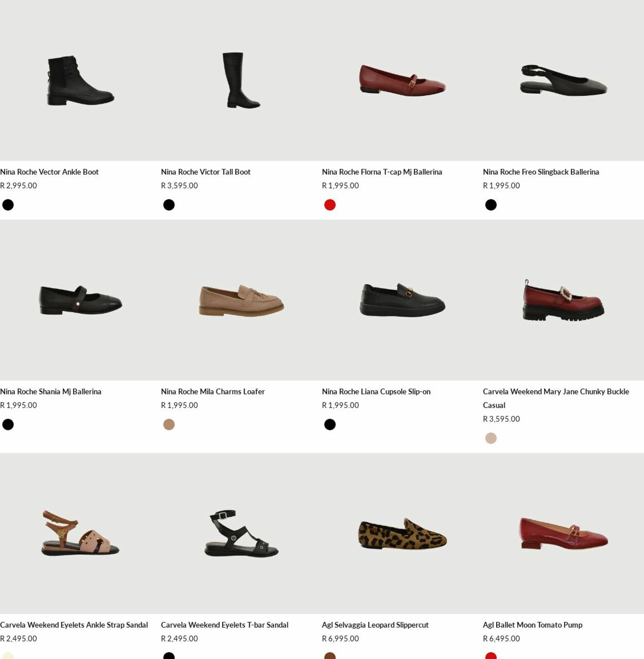View the Liana Cupsole Slip-on photo
The image size is (644, 659).
click(x=402, y=300)
